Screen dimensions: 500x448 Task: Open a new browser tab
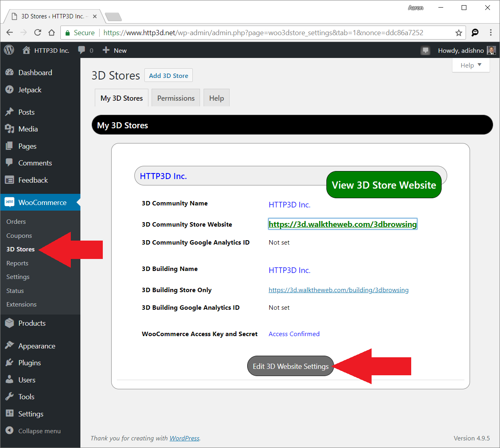(x=113, y=17)
